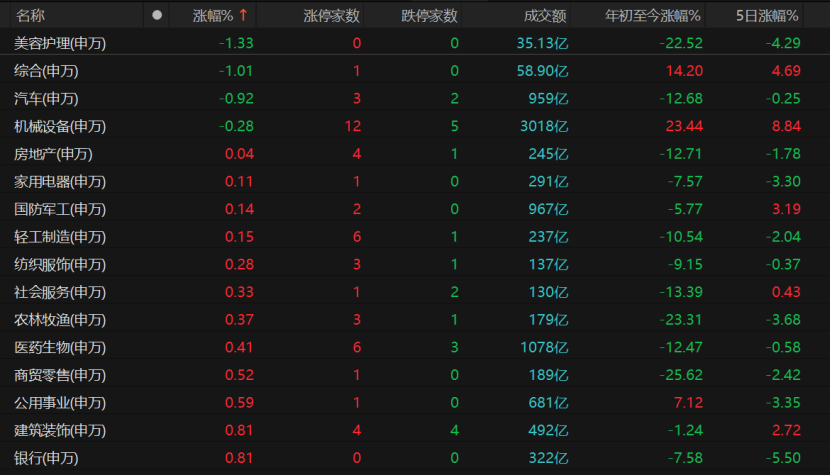The image size is (830, 475).
Task: Click the -23.31 year-to-date value for 农林牧渔
Action: (x=681, y=319)
